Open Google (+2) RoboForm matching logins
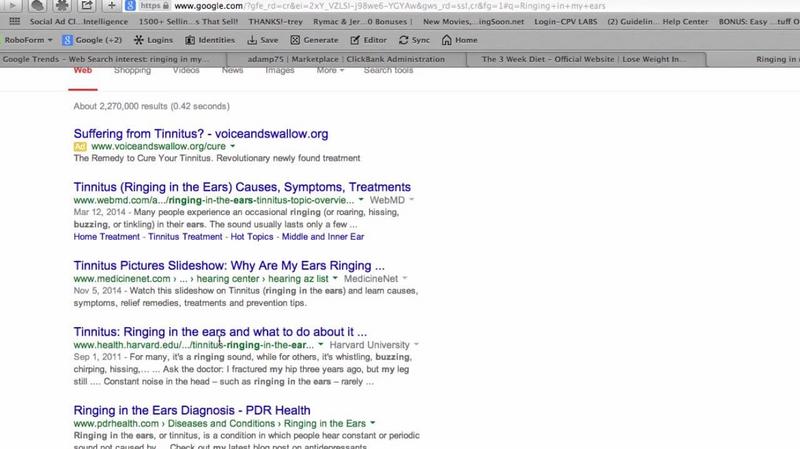This screenshot has height=449, width=800. [92, 40]
